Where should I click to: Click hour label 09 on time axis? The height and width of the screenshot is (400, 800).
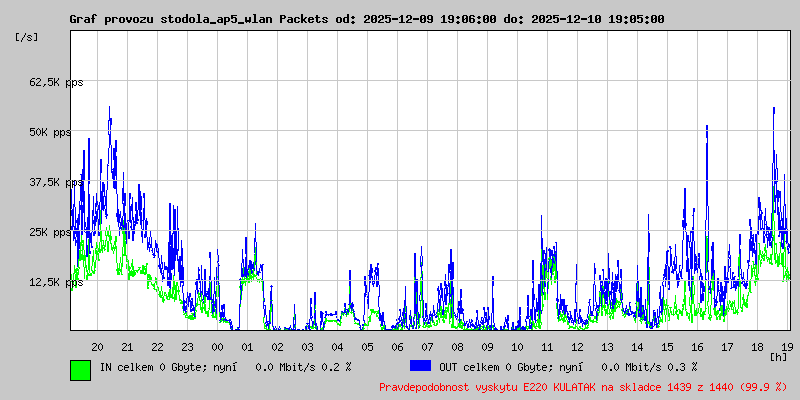(x=487, y=347)
